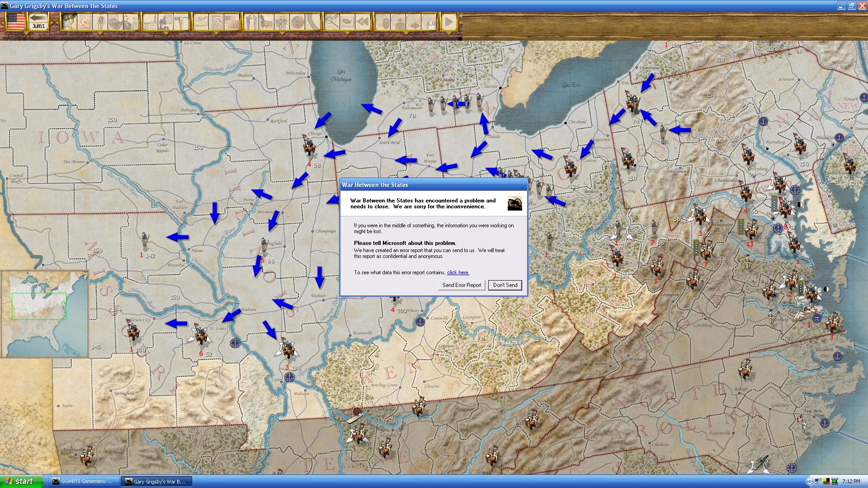The height and width of the screenshot is (488, 868).
Task: Click the Evansville city label
Action: 363,333
